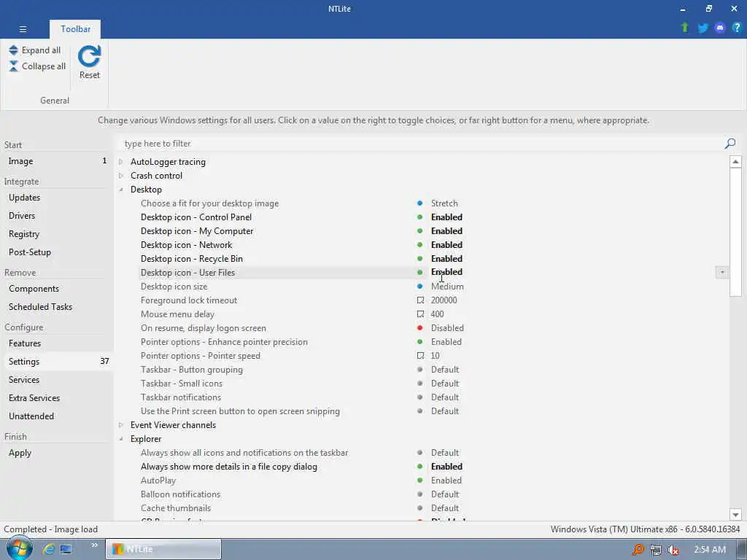
Task: Click the system clock 2:54 AM
Action: point(710,550)
